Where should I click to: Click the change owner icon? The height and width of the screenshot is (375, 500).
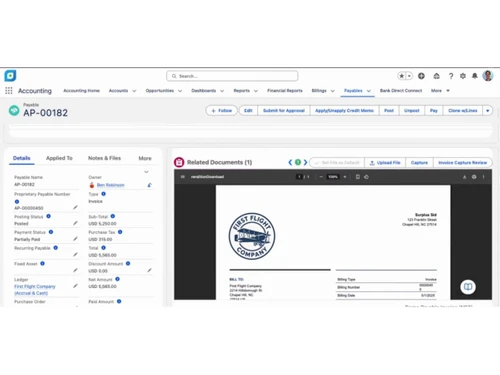[149, 185]
